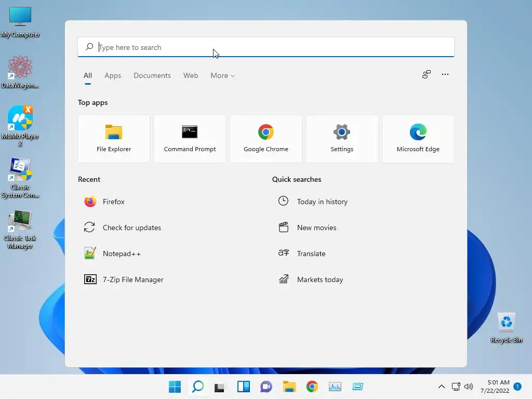Open Google Chrome from Top apps
This screenshot has width=532, height=399.
265,139
